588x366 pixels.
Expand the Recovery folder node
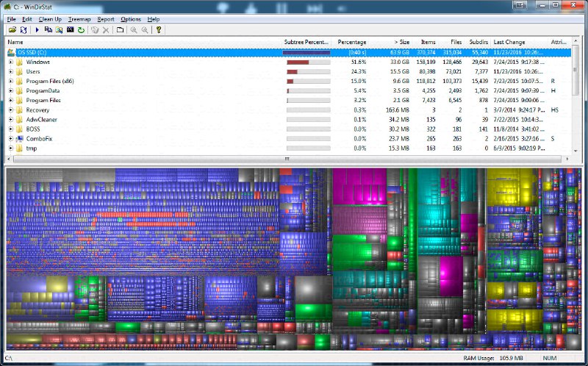pos(11,110)
